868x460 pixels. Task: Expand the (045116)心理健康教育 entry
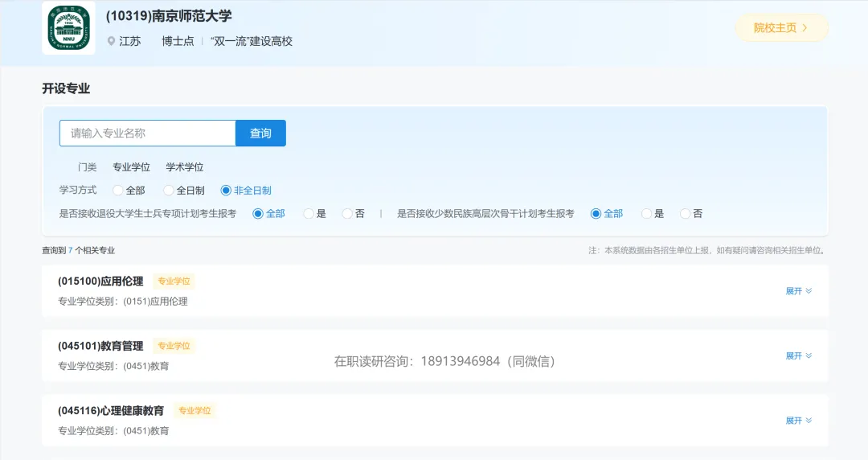[x=798, y=421]
